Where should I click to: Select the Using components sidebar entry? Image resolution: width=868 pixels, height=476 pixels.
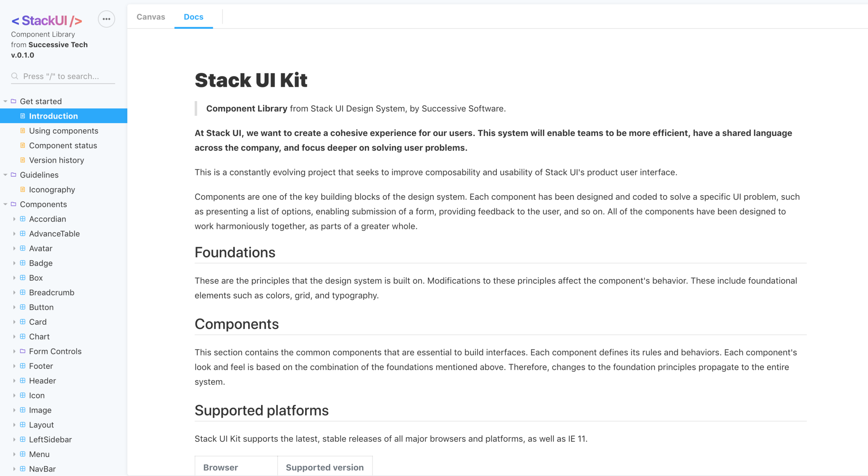[64, 131]
